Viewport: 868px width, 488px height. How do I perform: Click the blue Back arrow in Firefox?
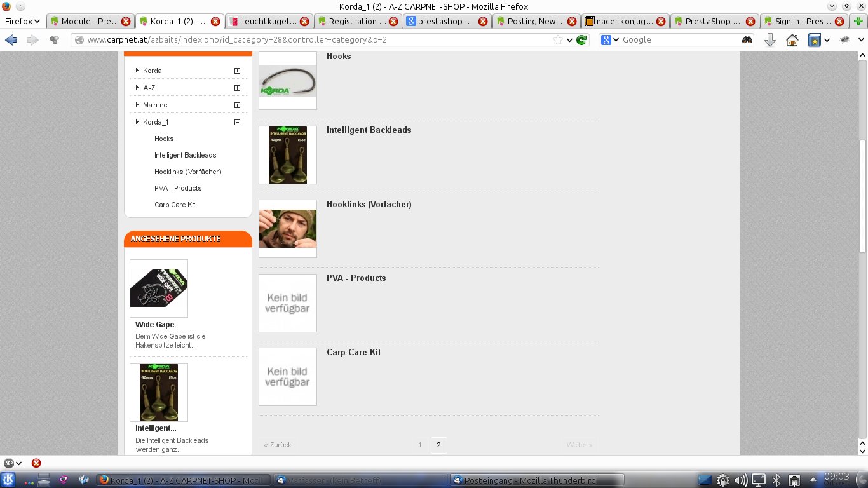point(11,40)
